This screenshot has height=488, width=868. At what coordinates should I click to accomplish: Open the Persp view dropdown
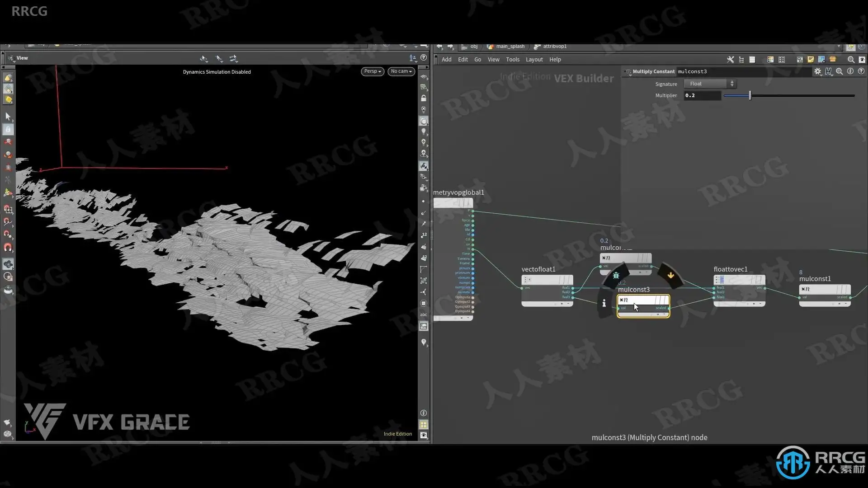[373, 71]
